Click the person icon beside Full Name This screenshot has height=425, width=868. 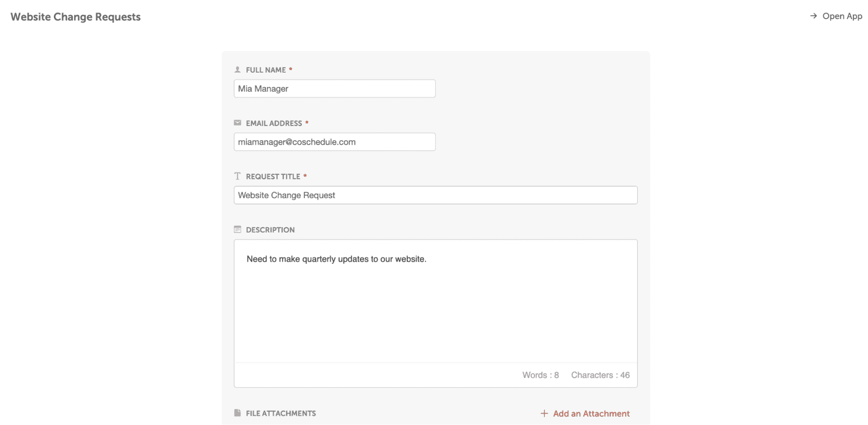coord(238,70)
